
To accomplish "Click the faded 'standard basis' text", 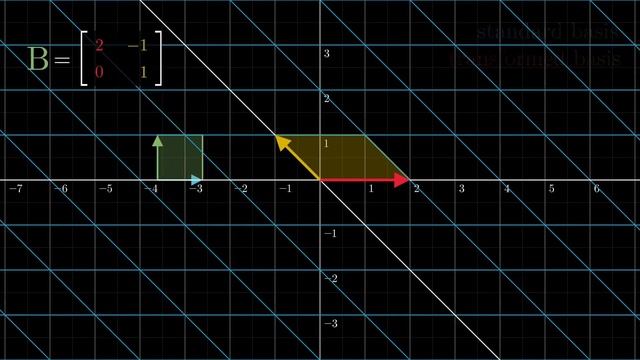I will [x=548, y=31].
